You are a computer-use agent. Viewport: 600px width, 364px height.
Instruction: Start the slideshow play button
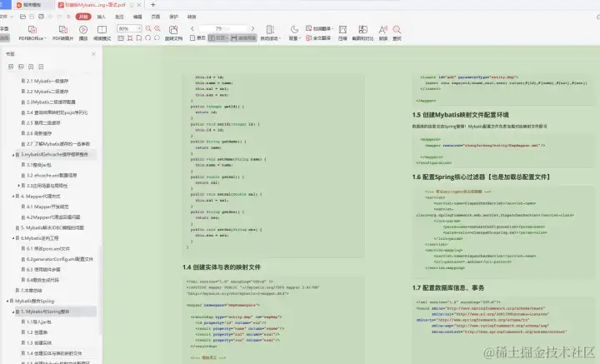pos(83,32)
